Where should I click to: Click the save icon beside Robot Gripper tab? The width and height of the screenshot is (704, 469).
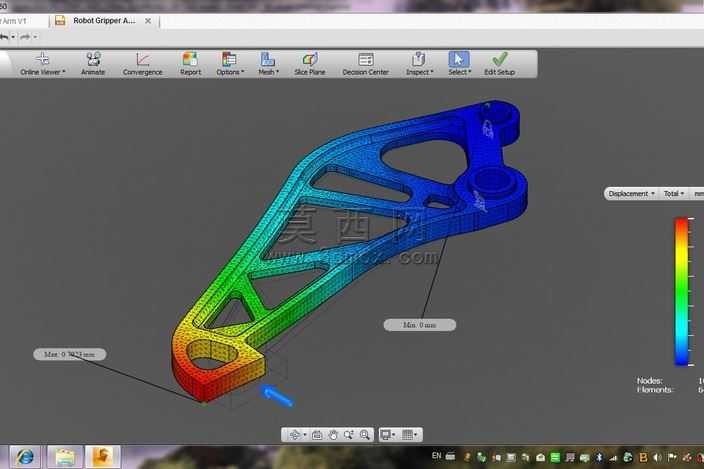(x=60, y=21)
